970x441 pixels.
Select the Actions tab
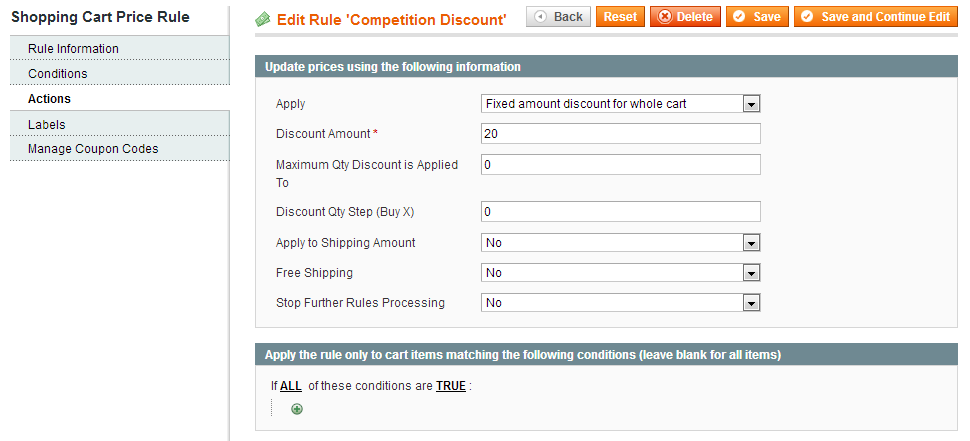(x=50, y=99)
